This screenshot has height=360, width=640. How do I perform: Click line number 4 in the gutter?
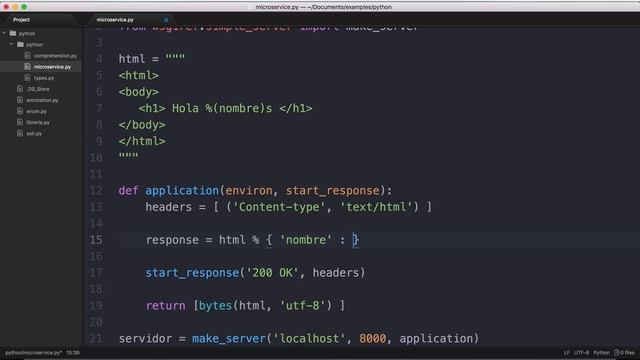point(99,59)
